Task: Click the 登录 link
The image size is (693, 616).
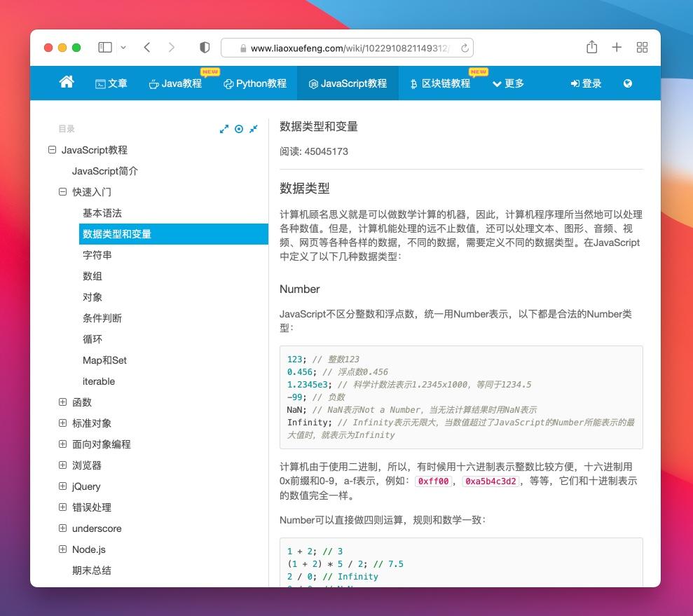Action: click(586, 83)
